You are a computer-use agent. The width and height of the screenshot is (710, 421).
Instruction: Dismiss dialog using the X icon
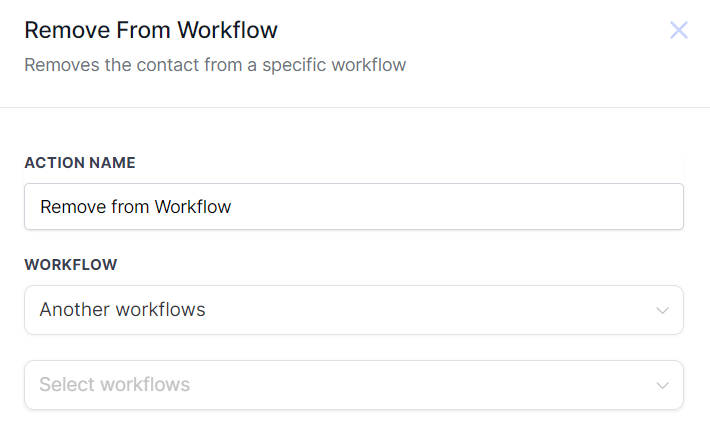679,30
